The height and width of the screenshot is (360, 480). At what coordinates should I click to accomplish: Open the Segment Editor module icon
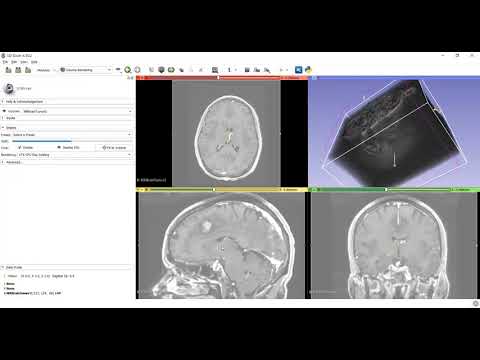click(201, 70)
